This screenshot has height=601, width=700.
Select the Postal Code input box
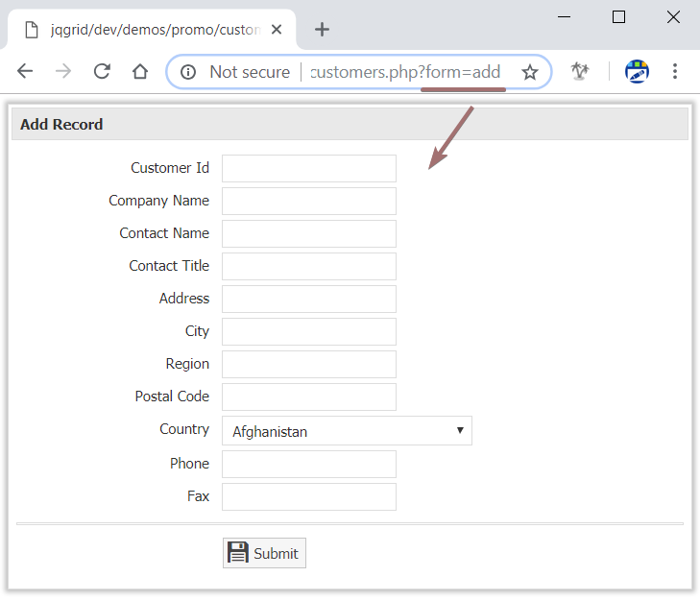[308, 397]
